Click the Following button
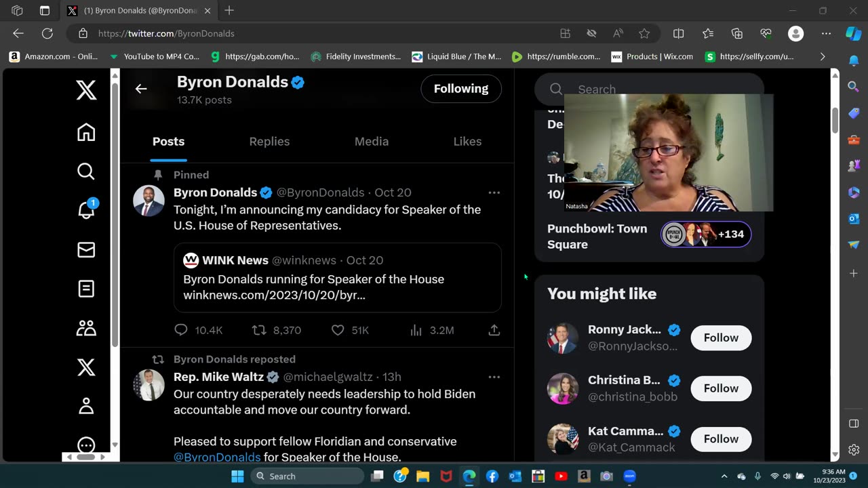The width and height of the screenshot is (868, 488). click(x=461, y=89)
